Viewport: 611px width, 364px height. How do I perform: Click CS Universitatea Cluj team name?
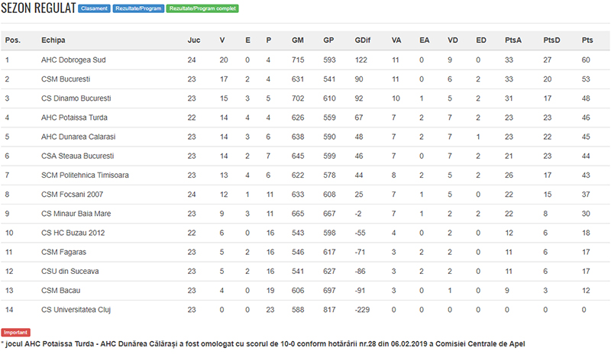click(76, 310)
